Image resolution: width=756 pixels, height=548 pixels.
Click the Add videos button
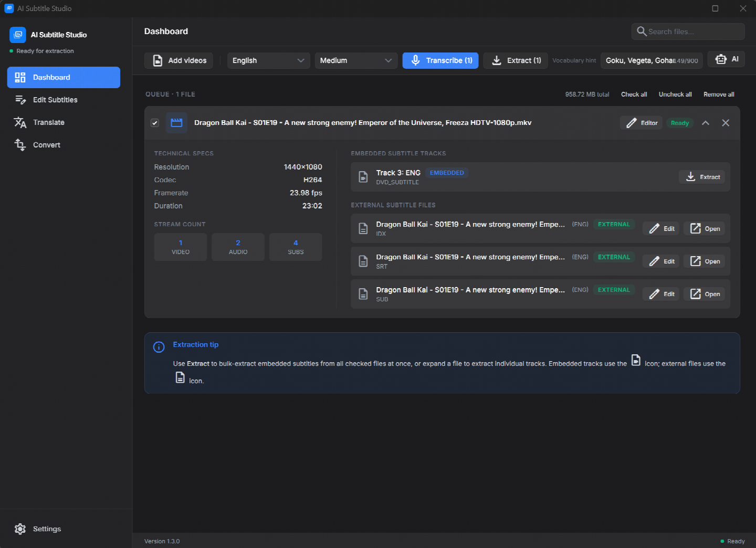tap(179, 60)
